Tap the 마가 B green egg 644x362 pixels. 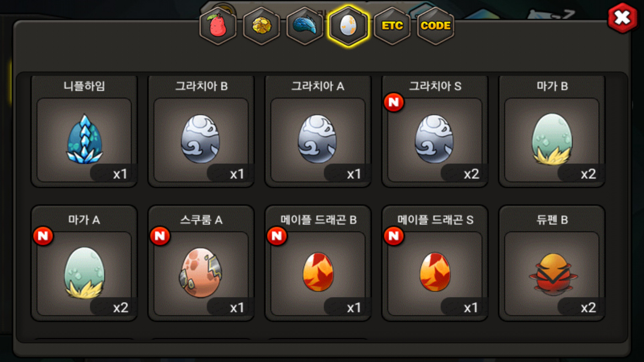(552, 131)
